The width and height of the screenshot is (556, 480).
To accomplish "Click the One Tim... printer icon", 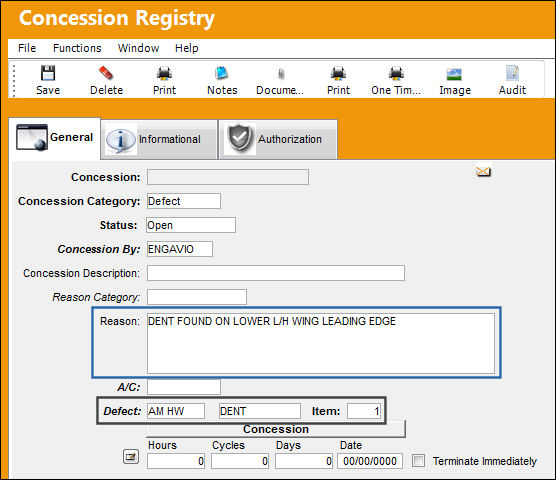I will pyautogui.click(x=396, y=73).
